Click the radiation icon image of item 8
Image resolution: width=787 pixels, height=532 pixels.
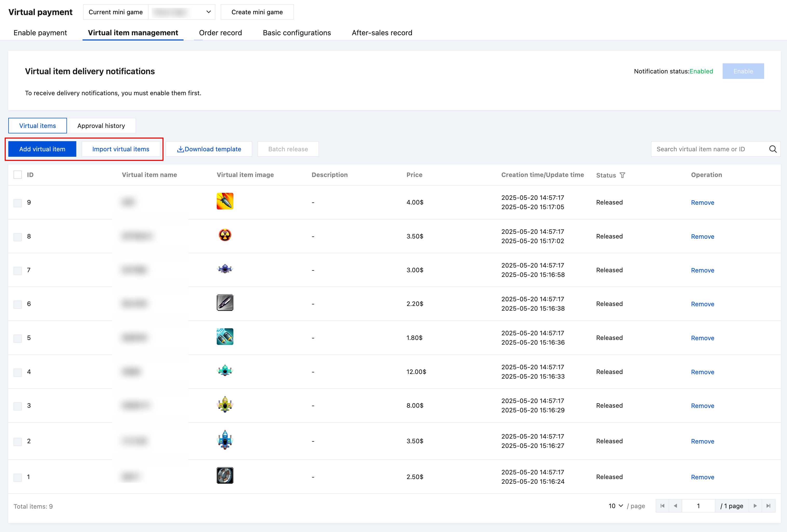225,235
